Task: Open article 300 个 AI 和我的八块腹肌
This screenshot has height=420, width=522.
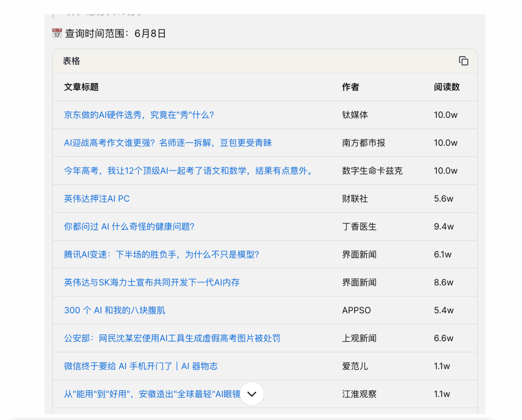Action: (x=115, y=310)
